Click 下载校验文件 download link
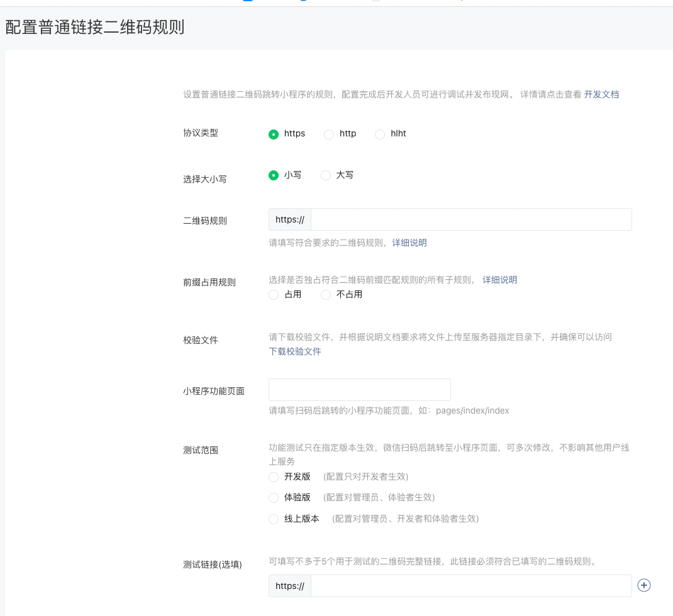 (295, 351)
